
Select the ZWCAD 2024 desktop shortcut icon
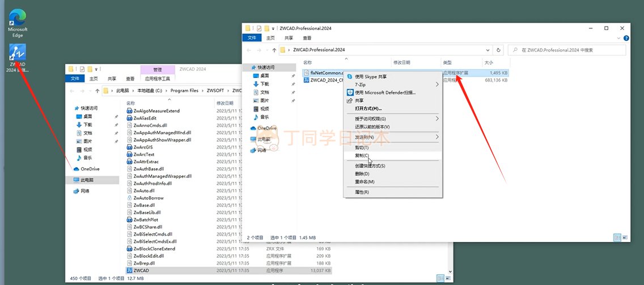[x=18, y=53]
